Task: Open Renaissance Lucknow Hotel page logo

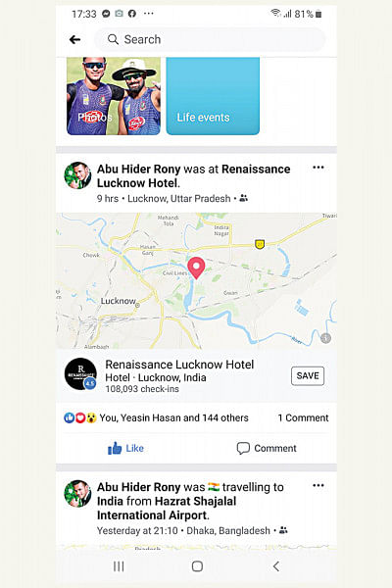Action: click(x=80, y=374)
